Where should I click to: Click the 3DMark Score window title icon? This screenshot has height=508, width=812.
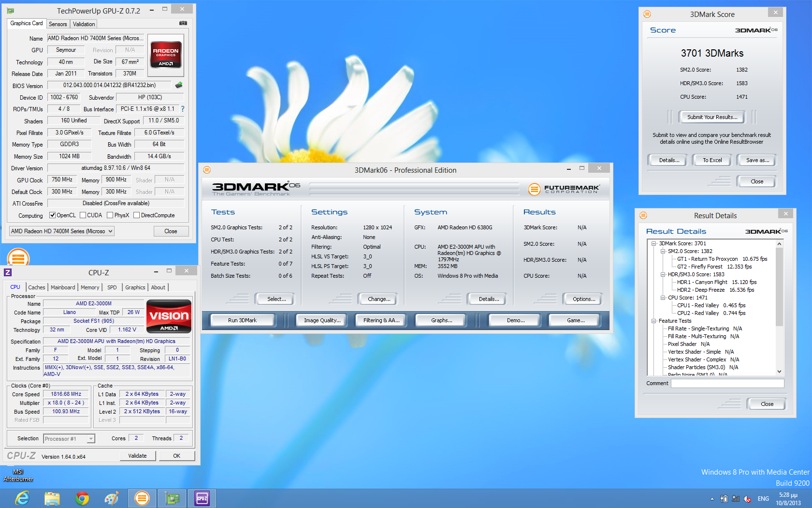click(647, 14)
